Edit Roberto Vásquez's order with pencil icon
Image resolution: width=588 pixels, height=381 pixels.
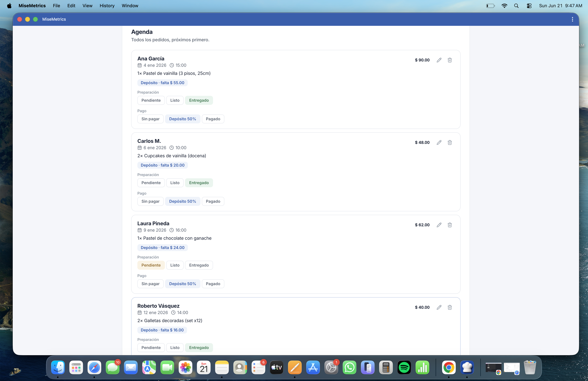pos(439,307)
